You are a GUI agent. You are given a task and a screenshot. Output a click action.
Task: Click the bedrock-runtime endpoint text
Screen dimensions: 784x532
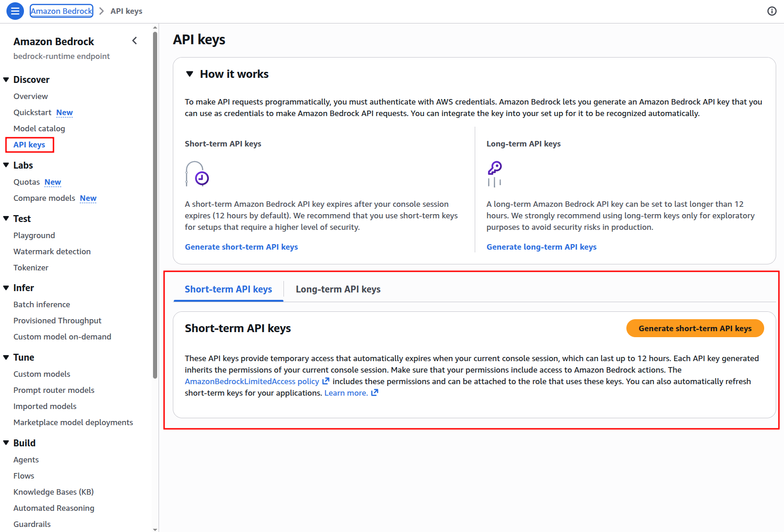62,56
